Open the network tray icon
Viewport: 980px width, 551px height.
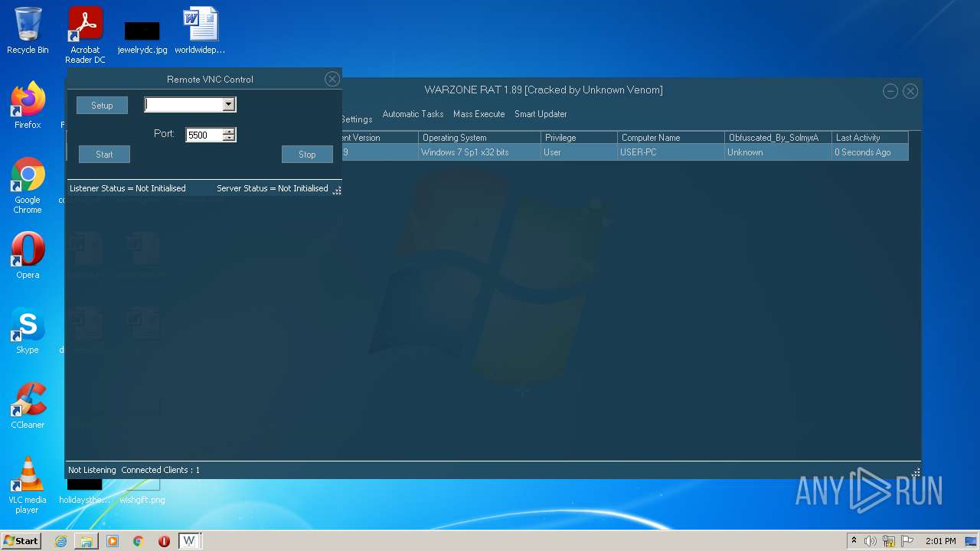tap(889, 541)
